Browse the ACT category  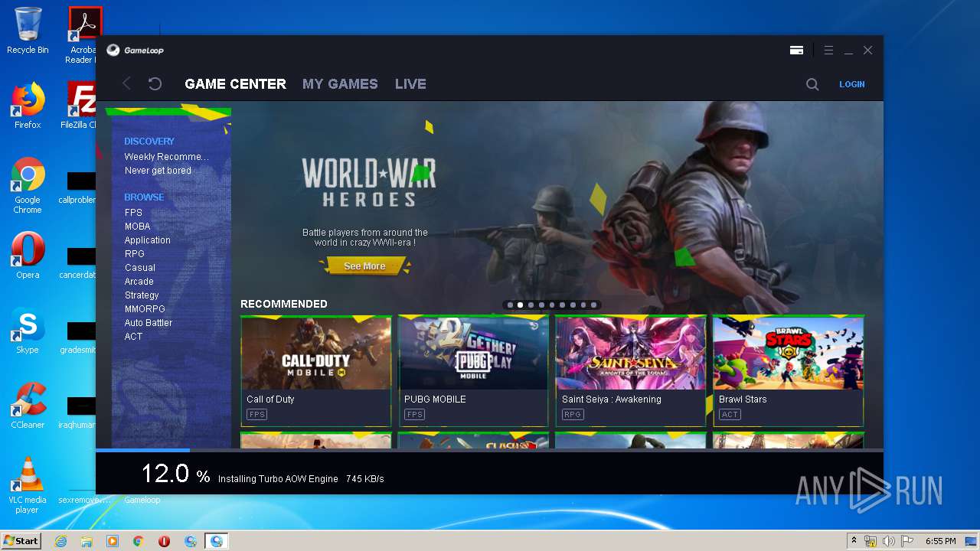click(133, 337)
